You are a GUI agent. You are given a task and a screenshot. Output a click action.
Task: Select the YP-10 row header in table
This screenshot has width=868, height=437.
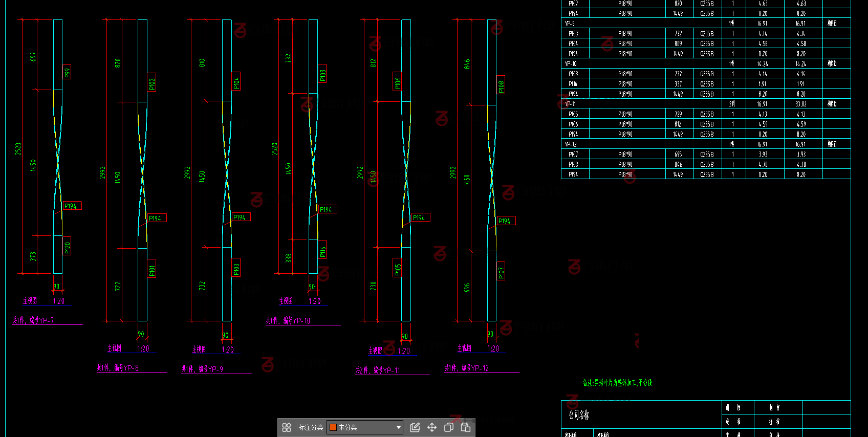(x=571, y=64)
